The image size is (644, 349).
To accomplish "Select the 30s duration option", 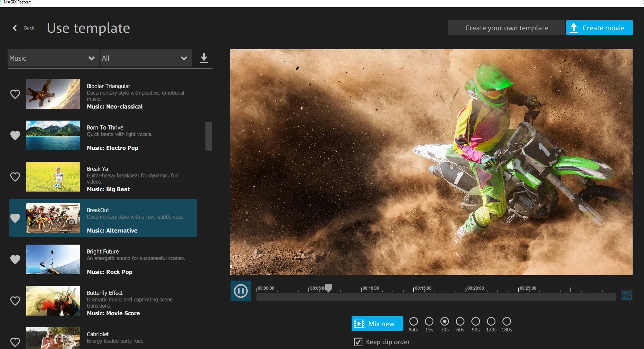I will tap(445, 321).
